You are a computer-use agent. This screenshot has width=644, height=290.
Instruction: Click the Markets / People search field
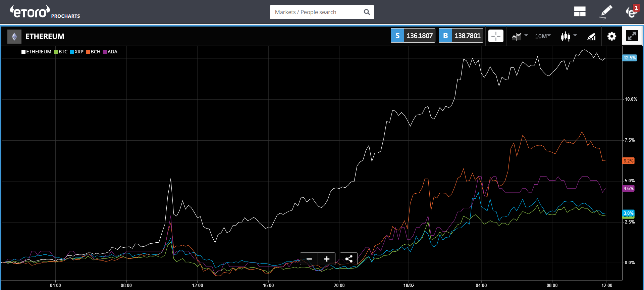click(317, 12)
